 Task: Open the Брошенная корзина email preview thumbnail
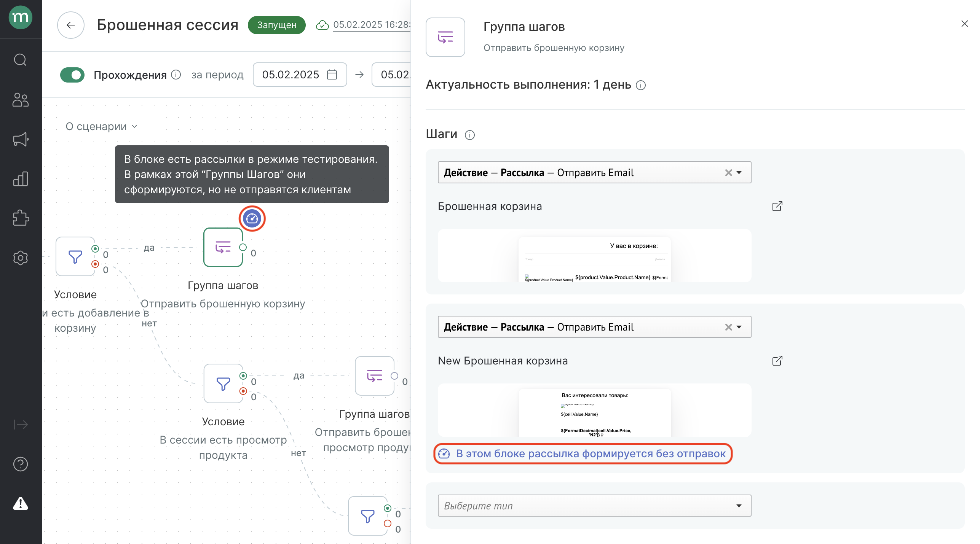tap(594, 256)
